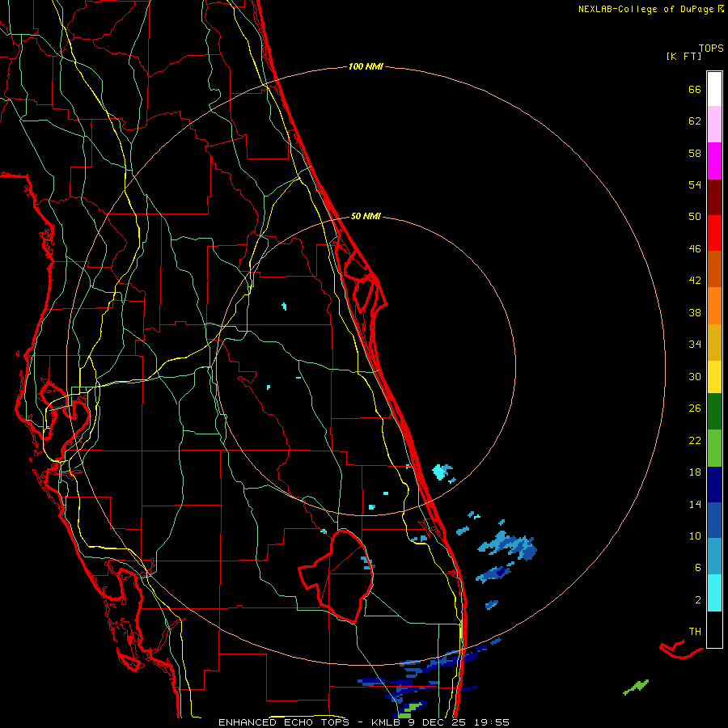
Task: Click the 50 NMI range ring label
Action: pyautogui.click(x=366, y=216)
